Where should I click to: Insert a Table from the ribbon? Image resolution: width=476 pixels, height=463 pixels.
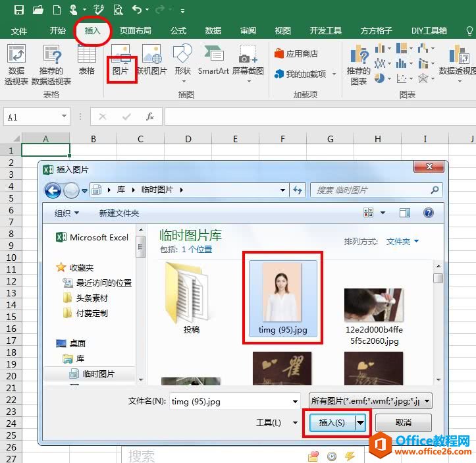(87, 60)
